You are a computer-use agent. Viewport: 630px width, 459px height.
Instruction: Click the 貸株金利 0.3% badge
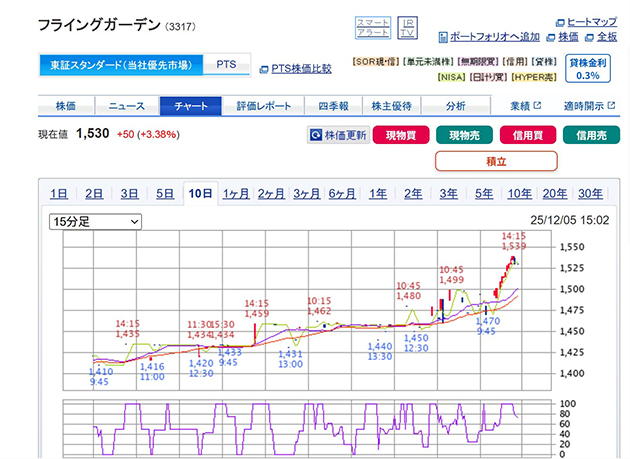pyautogui.click(x=588, y=67)
